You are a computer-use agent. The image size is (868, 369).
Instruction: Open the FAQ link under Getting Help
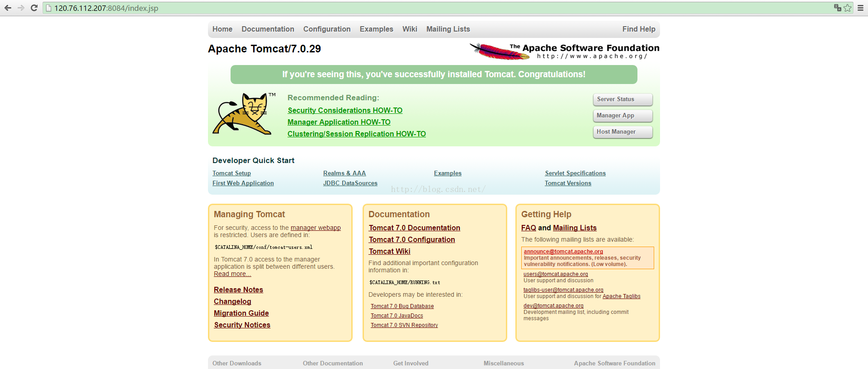coord(528,228)
